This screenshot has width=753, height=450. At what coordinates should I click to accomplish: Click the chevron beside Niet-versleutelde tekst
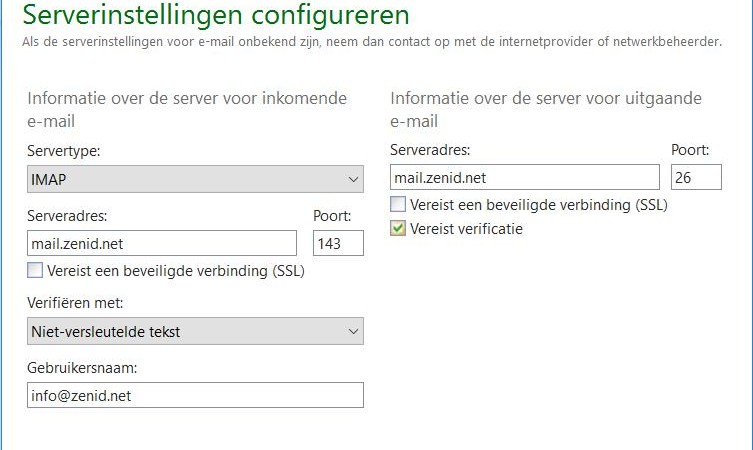[353, 331]
